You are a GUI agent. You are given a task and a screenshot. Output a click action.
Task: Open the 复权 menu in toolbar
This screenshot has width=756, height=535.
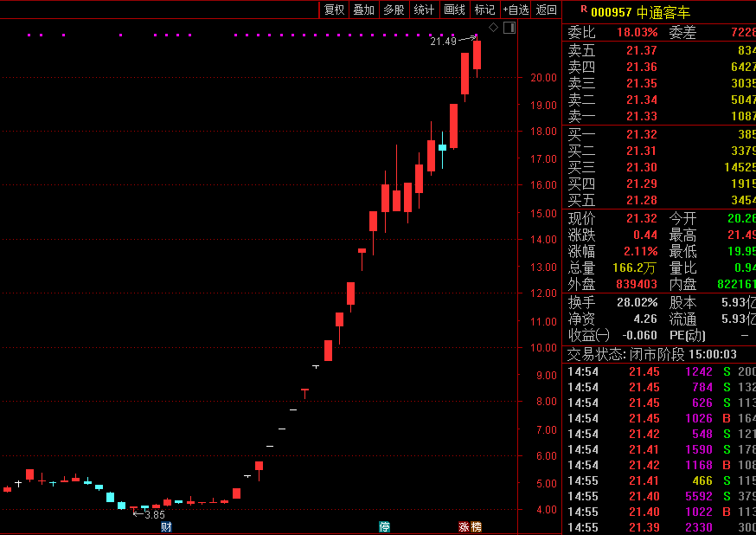[334, 10]
